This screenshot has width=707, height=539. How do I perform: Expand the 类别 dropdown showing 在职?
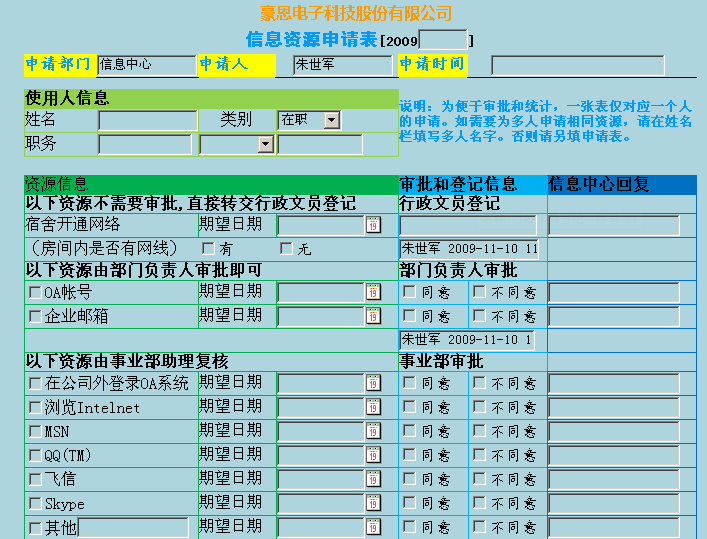click(x=331, y=120)
